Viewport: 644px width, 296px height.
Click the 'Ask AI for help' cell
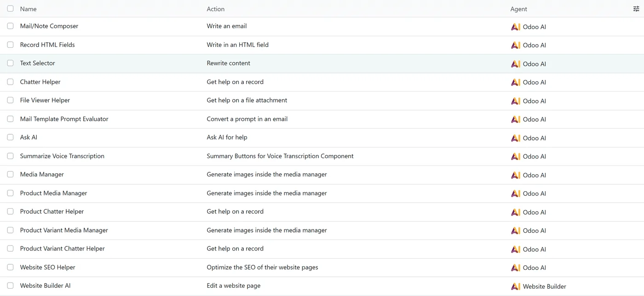tap(227, 137)
